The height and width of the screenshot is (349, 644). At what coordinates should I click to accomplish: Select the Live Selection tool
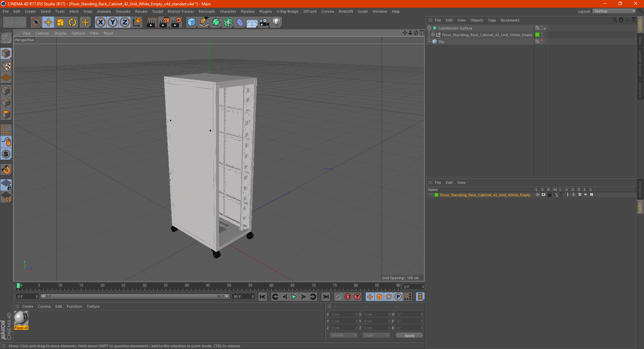click(x=36, y=22)
